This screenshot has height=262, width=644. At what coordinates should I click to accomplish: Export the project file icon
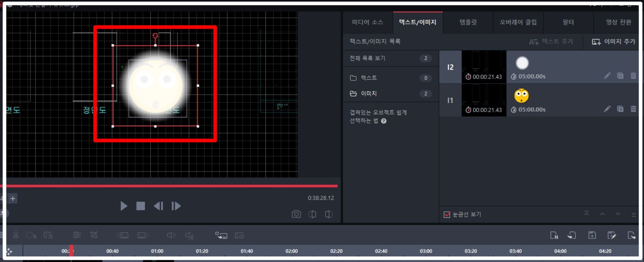(x=631, y=235)
